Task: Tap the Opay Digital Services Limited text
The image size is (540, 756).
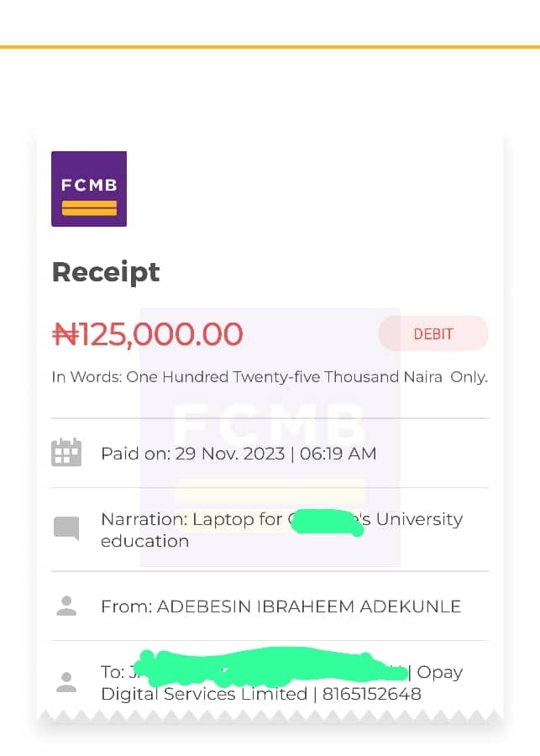Action: coord(204,694)
